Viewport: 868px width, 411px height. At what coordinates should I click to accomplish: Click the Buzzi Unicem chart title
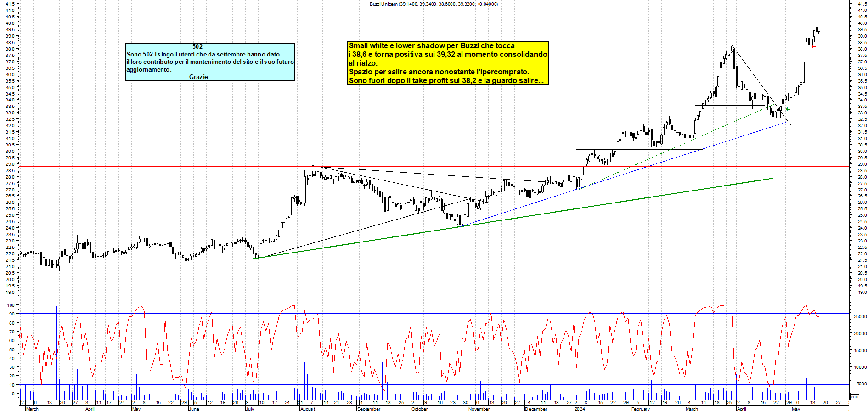[434, 4]
